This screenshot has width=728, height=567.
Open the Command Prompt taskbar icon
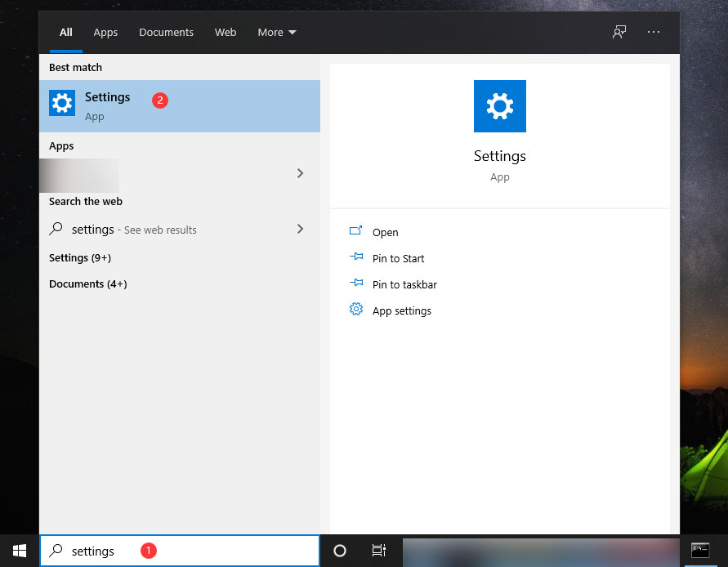tap(700, 551)
